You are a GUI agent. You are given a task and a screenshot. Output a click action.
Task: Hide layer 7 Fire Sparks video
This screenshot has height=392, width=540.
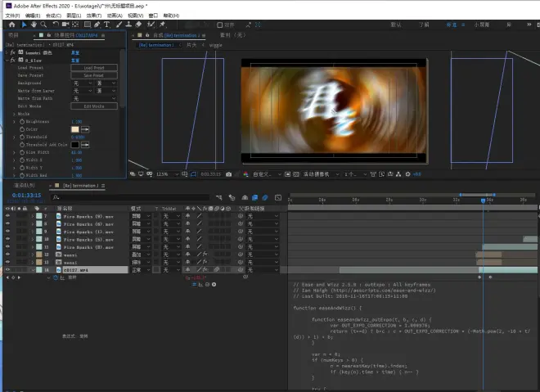(7, 216)
